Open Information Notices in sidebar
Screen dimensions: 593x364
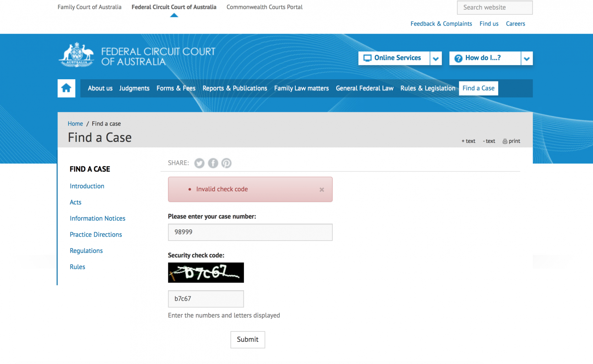pos(97,218)
